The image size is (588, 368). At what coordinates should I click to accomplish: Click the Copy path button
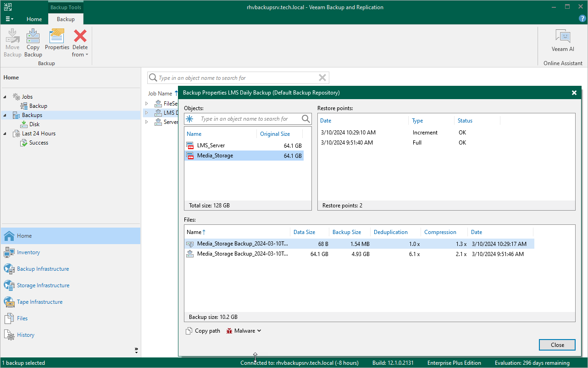(x=203, y=331)
